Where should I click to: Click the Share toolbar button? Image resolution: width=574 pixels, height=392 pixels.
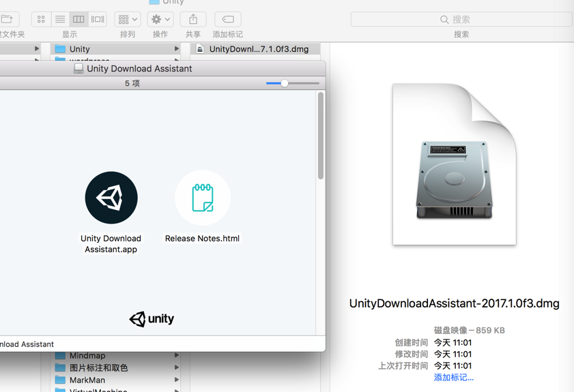193,19
